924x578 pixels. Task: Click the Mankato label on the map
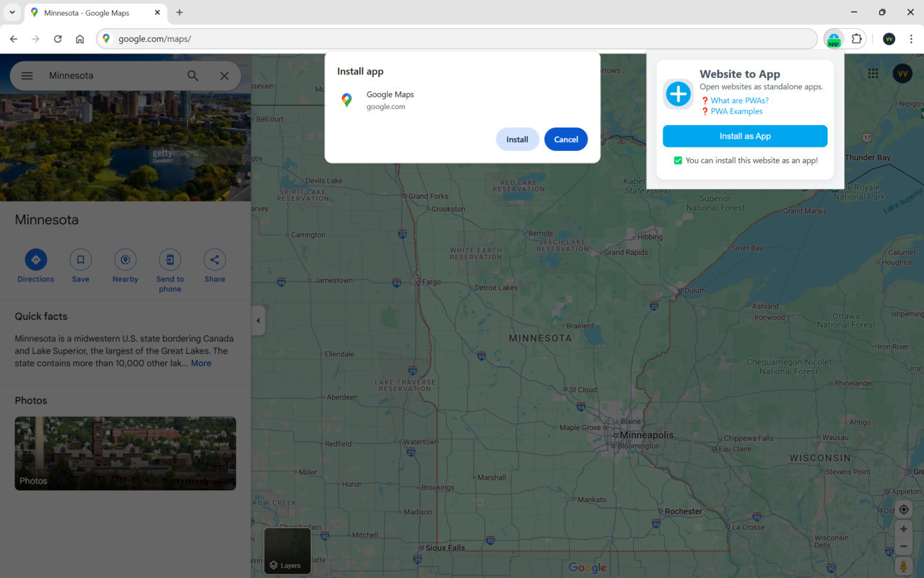pos(592,499)
